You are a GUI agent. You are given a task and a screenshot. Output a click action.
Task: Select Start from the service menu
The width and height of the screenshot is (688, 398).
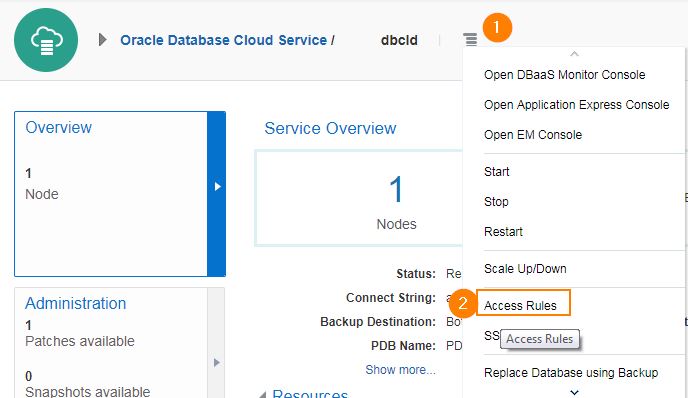click(x=496, y=172)
